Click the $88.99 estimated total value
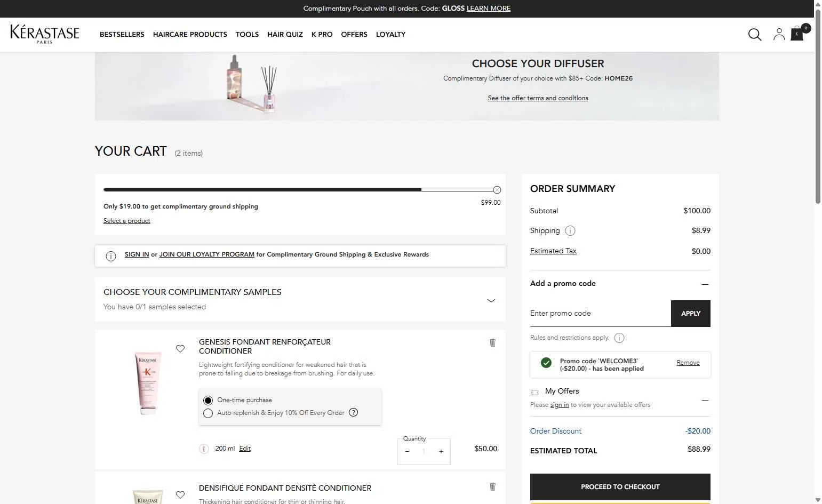 [x=699, y=449]
